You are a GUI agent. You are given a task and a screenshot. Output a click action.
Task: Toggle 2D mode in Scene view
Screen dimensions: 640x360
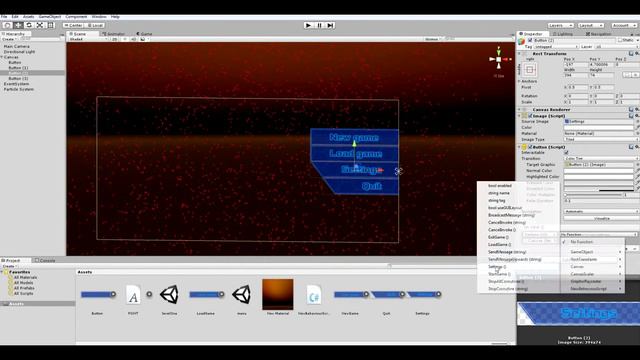point(115,39)
